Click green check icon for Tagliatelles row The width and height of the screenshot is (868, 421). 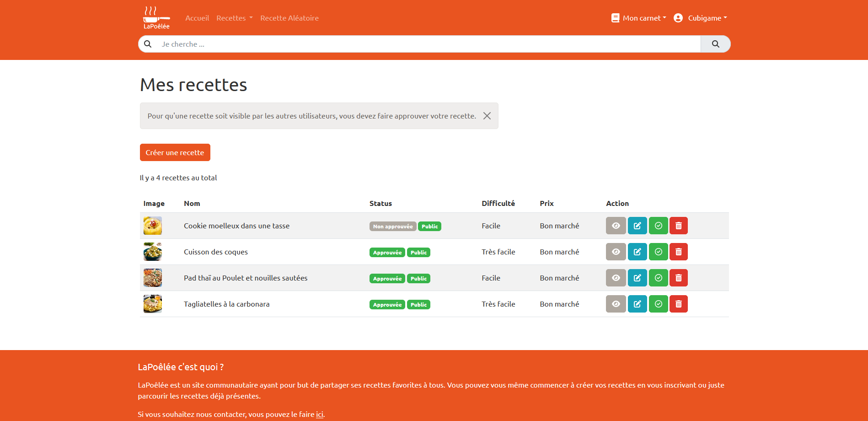[658, 304]
